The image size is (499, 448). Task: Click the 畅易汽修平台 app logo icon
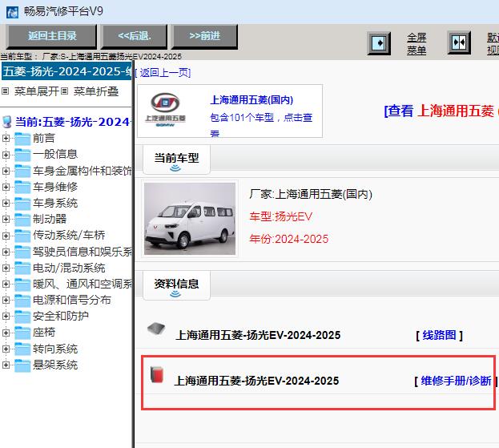click(x=12, y=12)
